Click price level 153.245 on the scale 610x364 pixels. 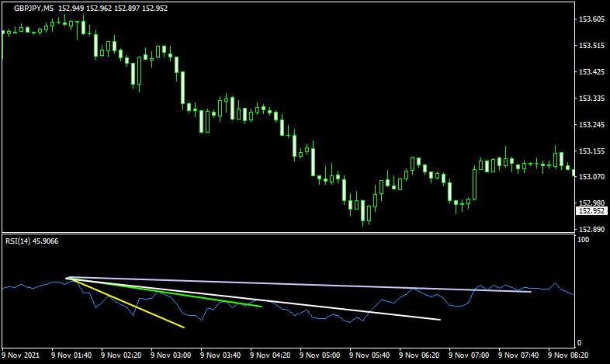[x=591, y=125]
